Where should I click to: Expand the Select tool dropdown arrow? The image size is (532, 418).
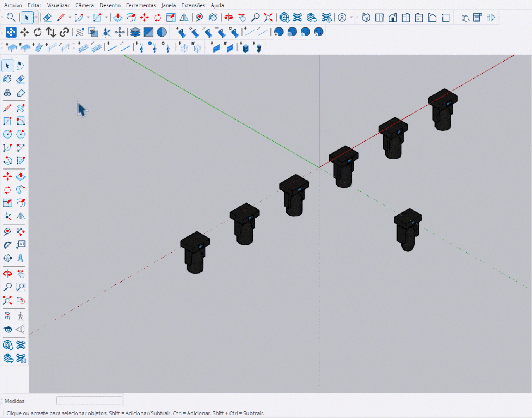tap(36, 17)
